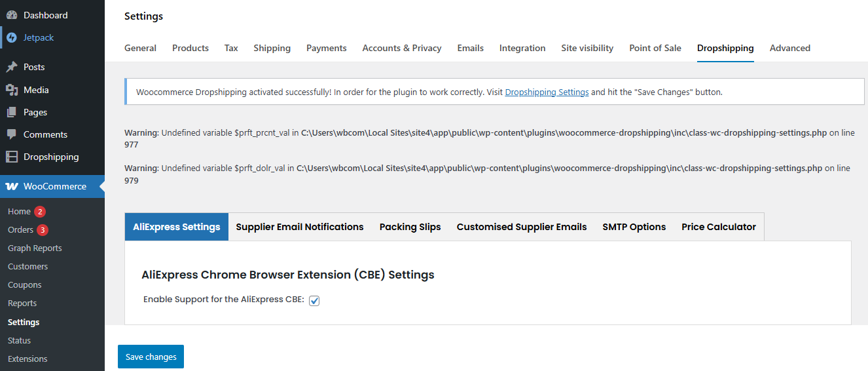Switch to the Payments tab
The width and height of the screenshot is (868, 371).
tap(326, 48)
